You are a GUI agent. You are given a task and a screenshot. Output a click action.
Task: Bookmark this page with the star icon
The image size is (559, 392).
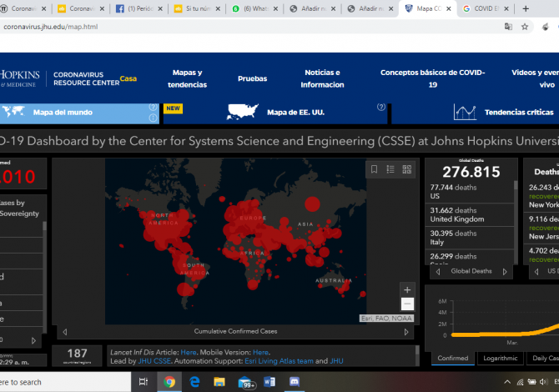pyautogui.click(x=525, y=27)
